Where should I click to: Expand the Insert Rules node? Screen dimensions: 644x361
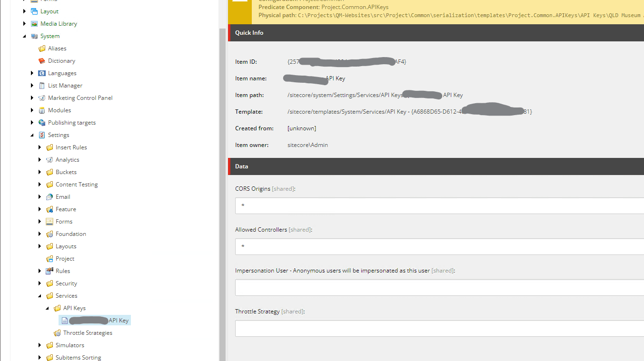40,147
